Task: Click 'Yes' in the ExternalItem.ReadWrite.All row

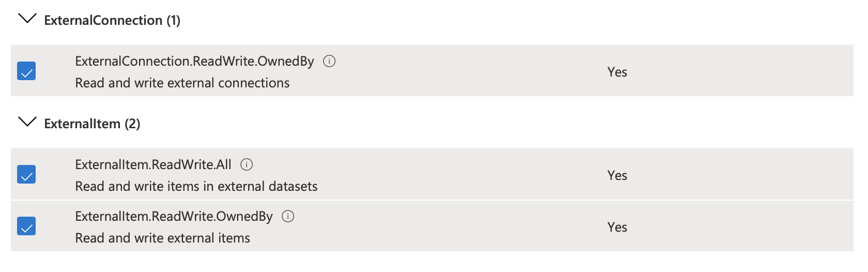Action: pos(617,175)
